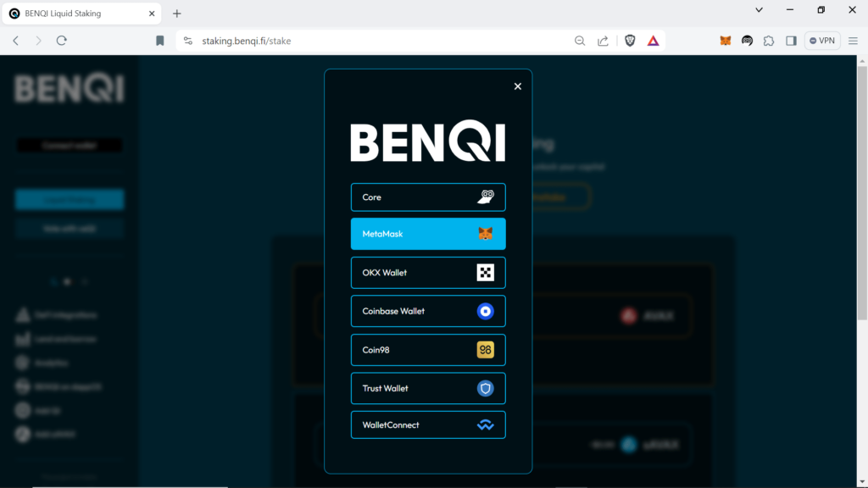Open a new browser tab
868x488 pixels.
click(x=177, y=14)
